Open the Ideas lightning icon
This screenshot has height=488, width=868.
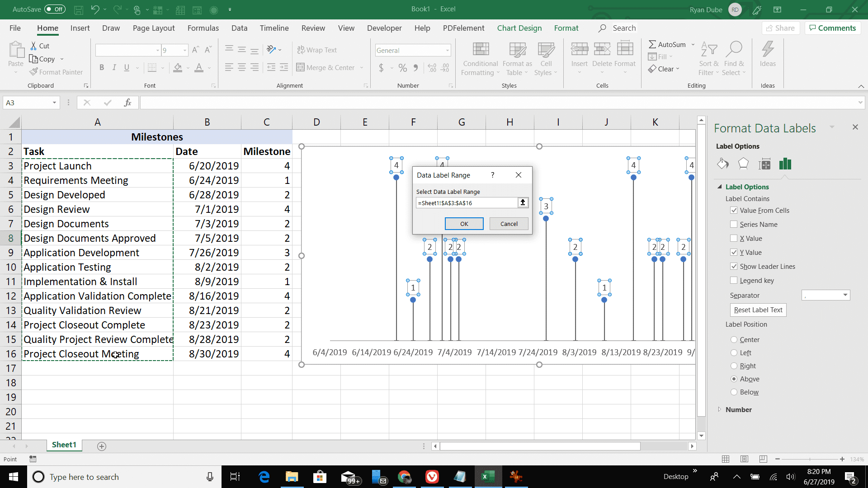768,50
